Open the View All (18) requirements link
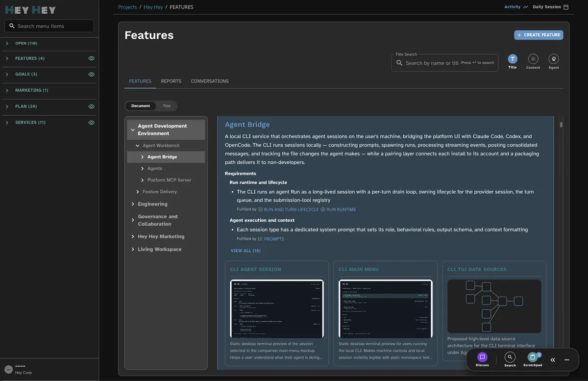This screenshot has width=588, height=381. (245, 251)
